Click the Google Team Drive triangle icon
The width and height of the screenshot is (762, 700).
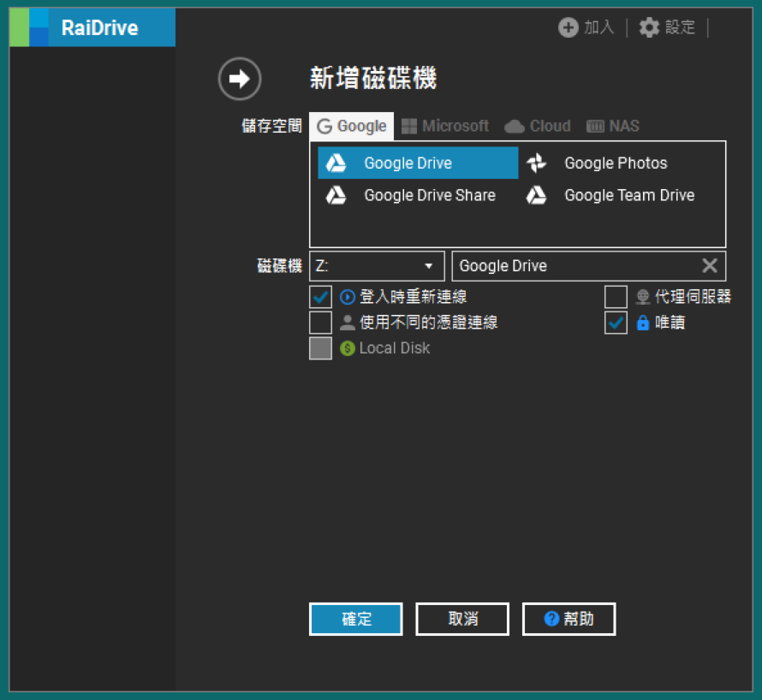(537, 195)
